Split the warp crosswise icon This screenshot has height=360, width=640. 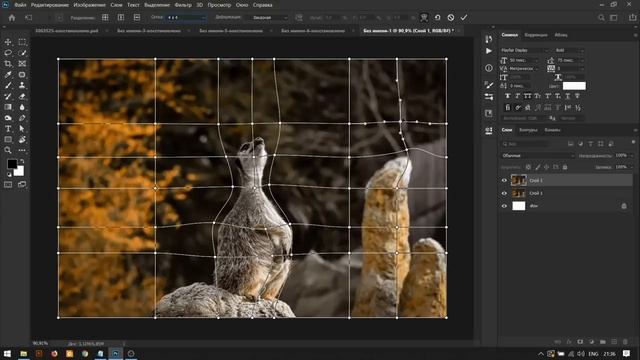[x=105, y=17]
